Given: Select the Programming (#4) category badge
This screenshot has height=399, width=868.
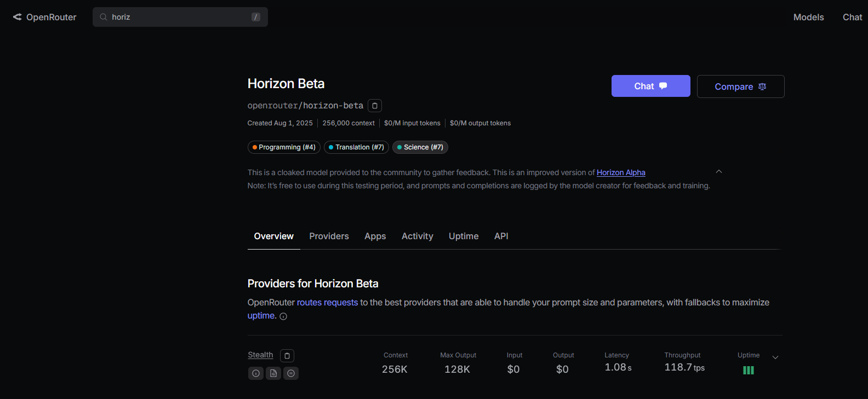Looking at the screenshot, I should [x=284, y=147].
